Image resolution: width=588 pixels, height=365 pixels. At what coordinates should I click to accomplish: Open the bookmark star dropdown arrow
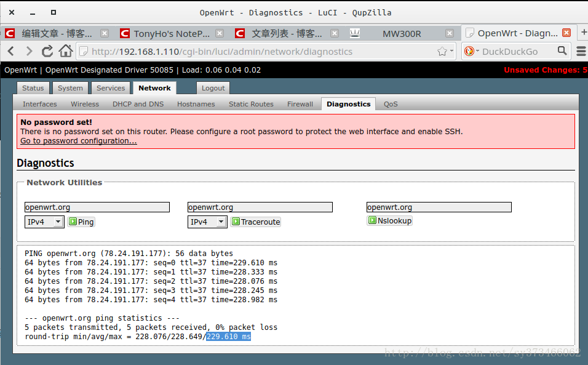[451, 50]
